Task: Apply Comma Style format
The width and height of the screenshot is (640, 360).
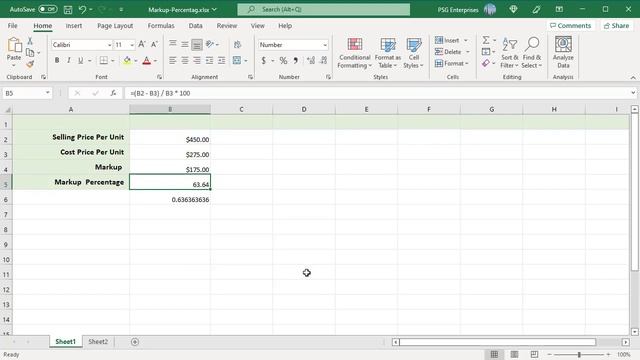Action: click(296, 60)
